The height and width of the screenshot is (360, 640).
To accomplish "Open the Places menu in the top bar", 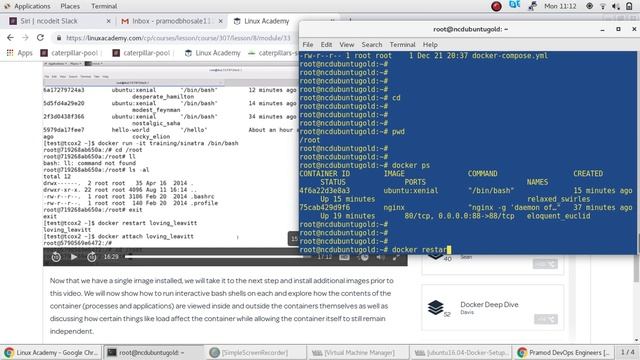I will tap(70, 6).
